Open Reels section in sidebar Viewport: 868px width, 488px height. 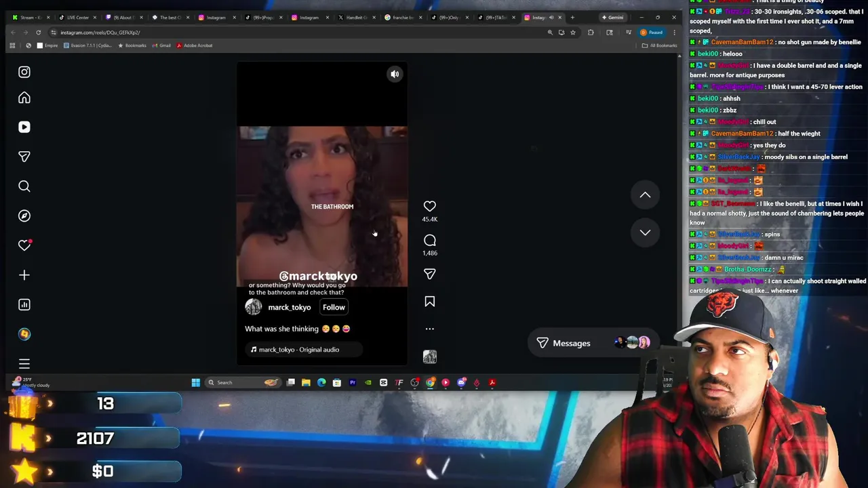[x=24, y=127]
